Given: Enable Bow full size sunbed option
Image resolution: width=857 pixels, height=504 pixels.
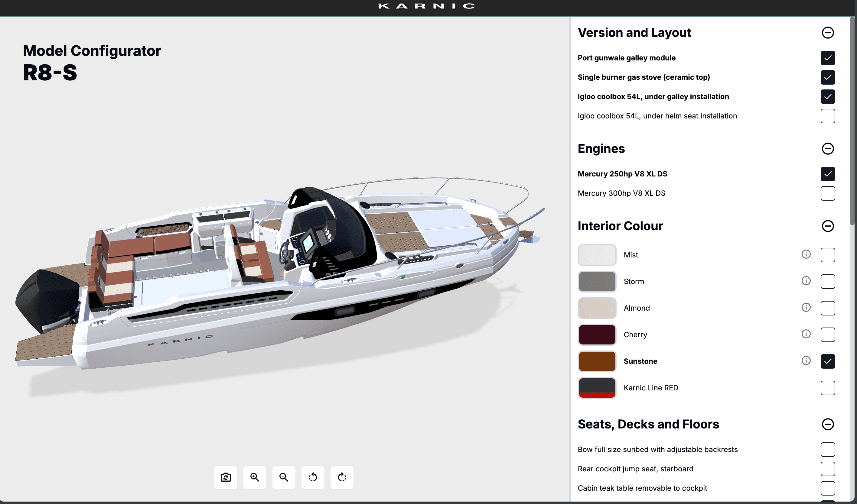Looking at the screenshot, I should click(x=828, y=449).
